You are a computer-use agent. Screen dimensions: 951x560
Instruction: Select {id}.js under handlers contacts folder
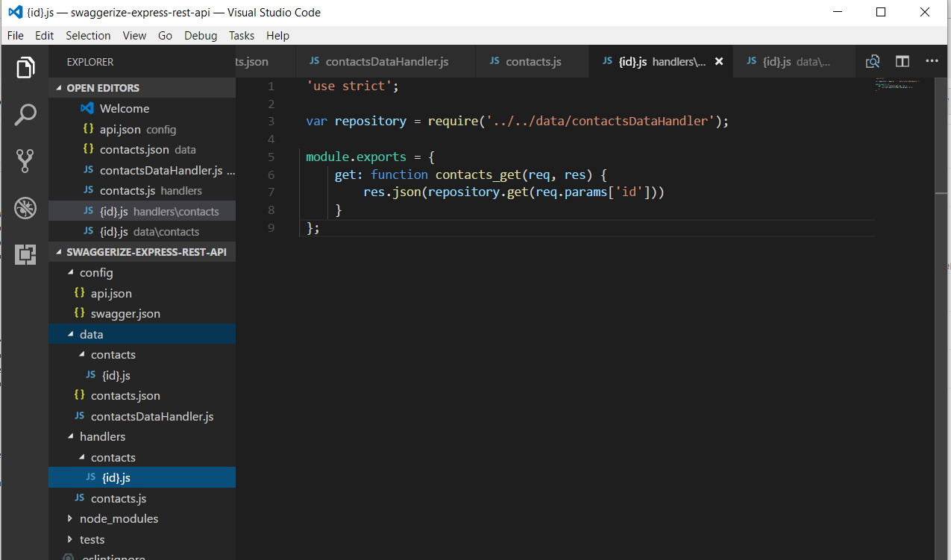click(x=142, y=477)
